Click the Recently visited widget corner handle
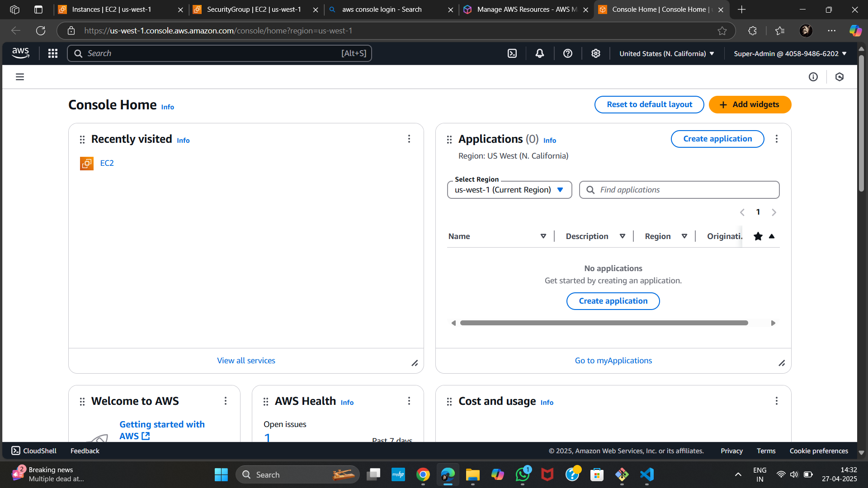The width and height of the screenshot is (868, 488). point(415,363)
